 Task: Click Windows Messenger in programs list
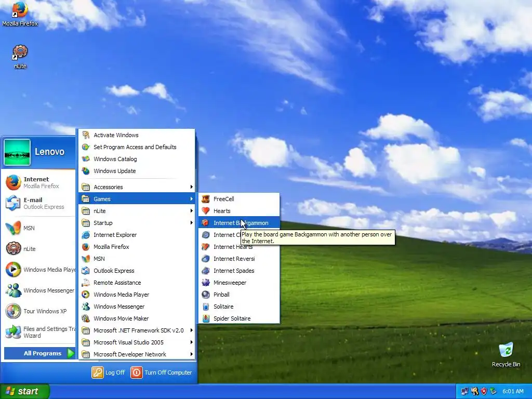click(137, 307)
